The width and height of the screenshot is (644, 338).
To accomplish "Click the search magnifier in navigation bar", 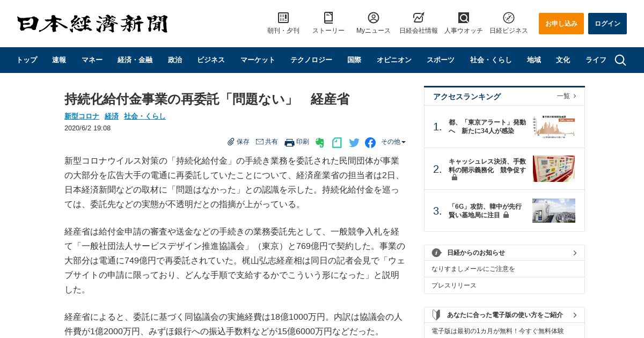I will coord(620,60).
